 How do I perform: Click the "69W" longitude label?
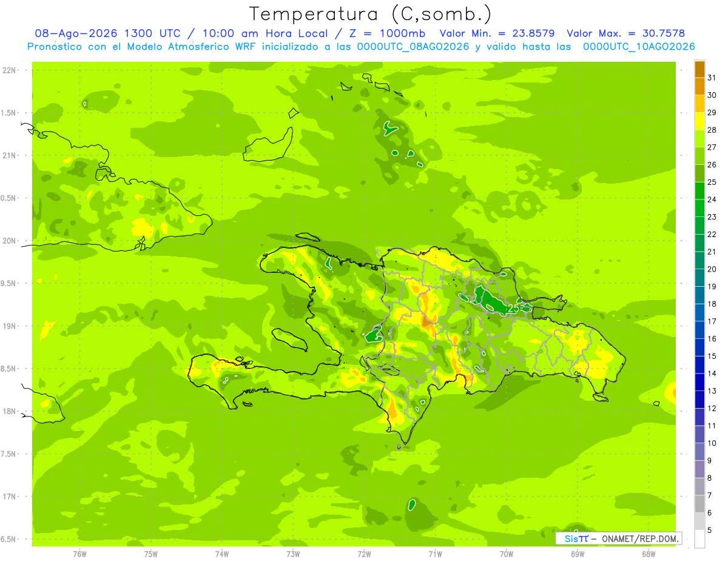pyautogui.click(x=578, y=554)
